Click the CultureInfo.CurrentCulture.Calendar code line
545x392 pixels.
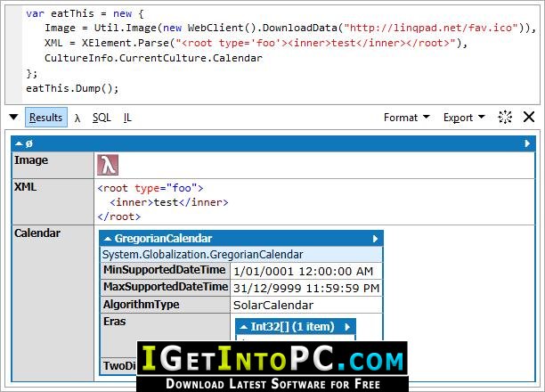[x=153, y=58]
